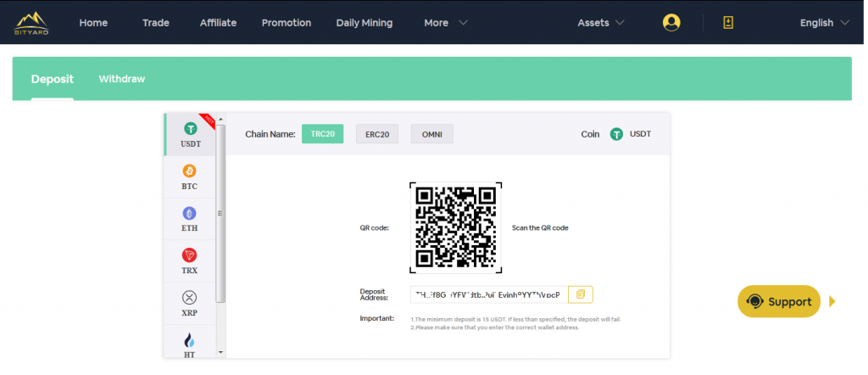Open the Support chat button
This screenshot has width=868, height=375.
tap(779, 301)
